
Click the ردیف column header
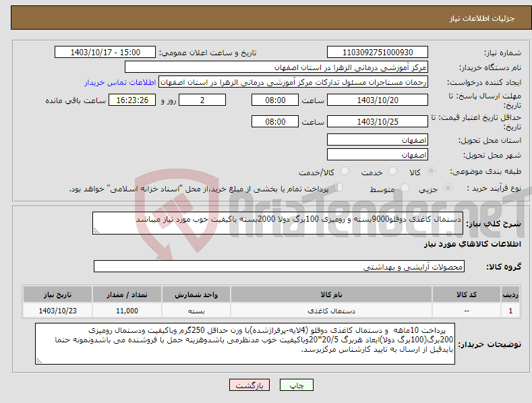pyautogui.click(x=510, y=294)
